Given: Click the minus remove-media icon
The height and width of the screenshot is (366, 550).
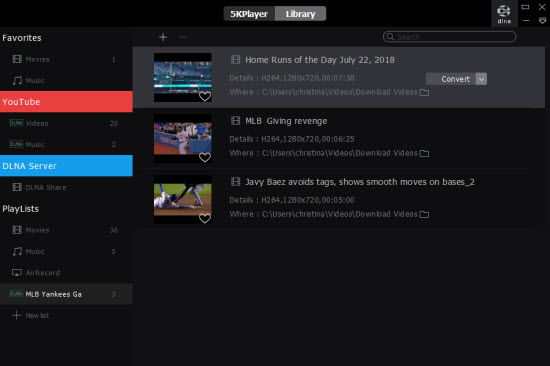Looking at the screenshot, I should click(183, 37).
